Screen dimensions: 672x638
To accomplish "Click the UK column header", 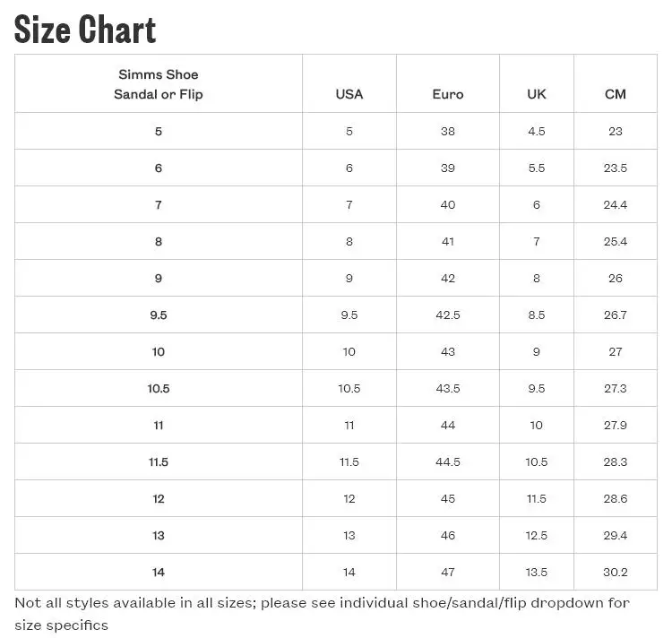I will coord(537,94).
